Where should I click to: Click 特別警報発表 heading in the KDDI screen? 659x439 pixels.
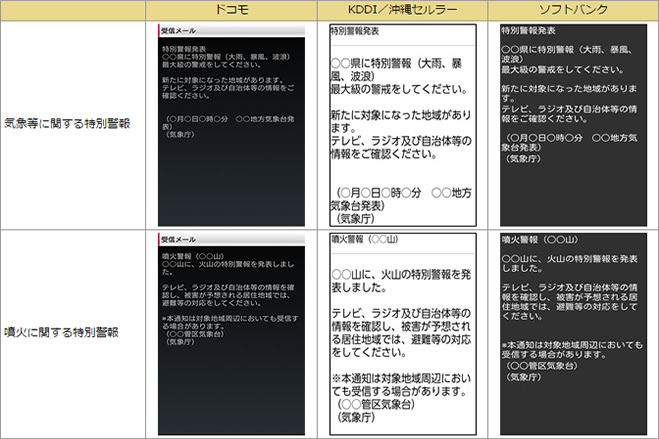pyautogui.click(x=355, y=31)
